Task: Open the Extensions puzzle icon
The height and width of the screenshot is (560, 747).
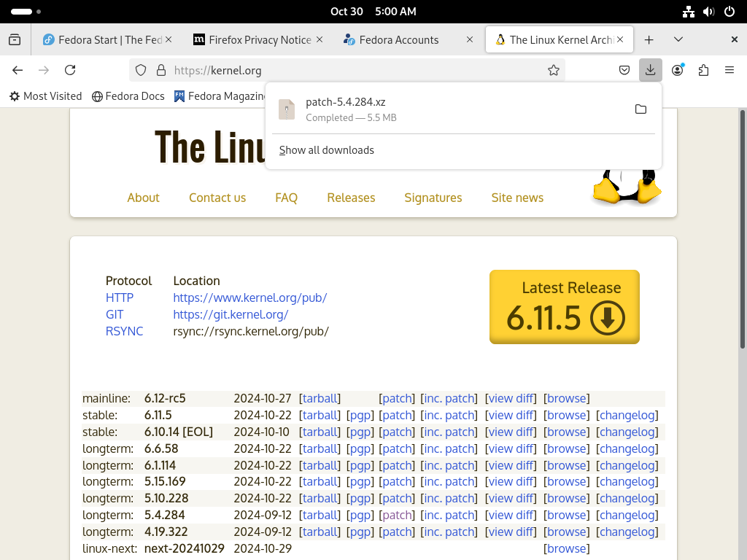Action: [x=703, y=71]
